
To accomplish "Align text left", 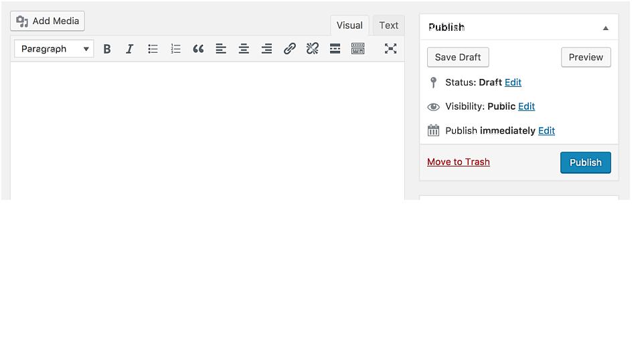I will point(221,49).
